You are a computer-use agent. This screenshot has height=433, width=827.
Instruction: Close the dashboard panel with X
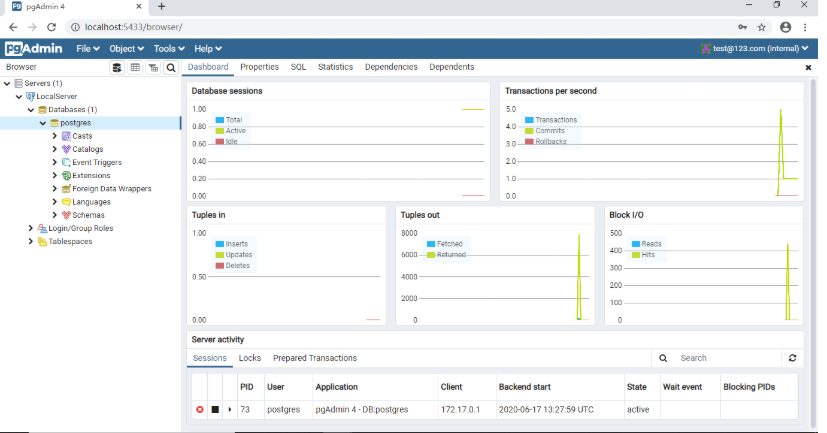tap(808, 68)
